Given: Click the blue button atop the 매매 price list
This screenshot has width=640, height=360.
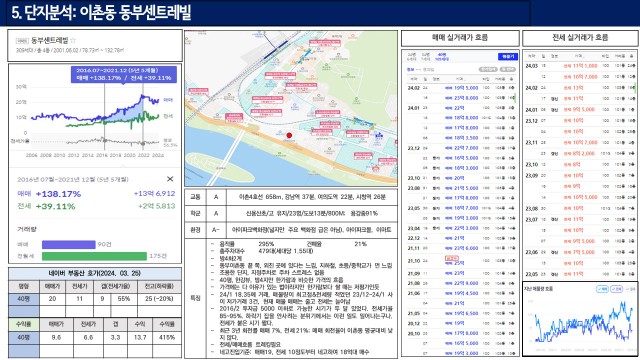Looking at the screenshot, I should point(507,57).
